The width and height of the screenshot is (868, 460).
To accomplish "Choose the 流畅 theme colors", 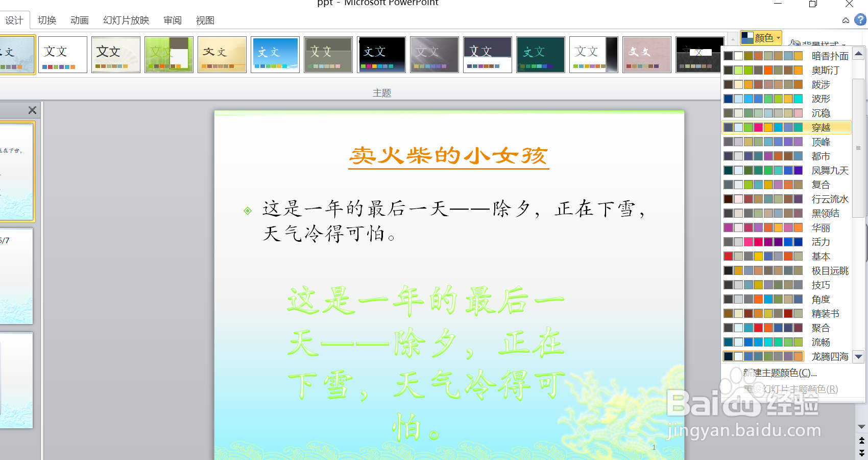I will point(787,342).
